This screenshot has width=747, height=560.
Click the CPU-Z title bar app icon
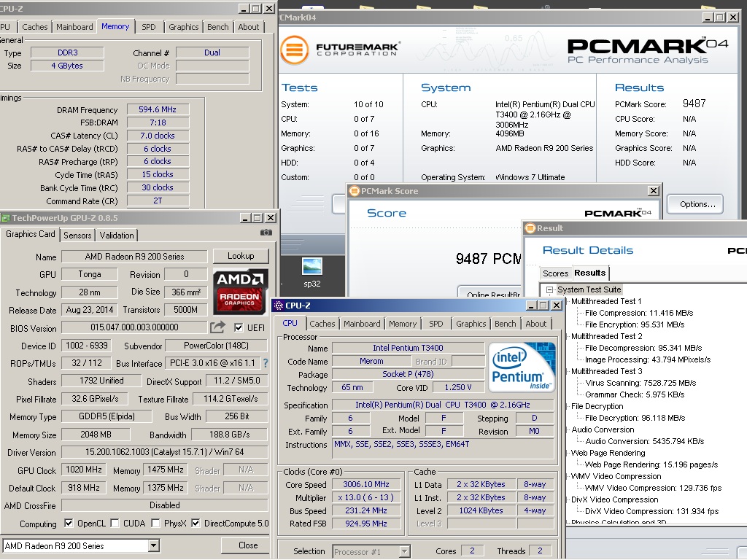pyautogui.click(x=278, y=306)
